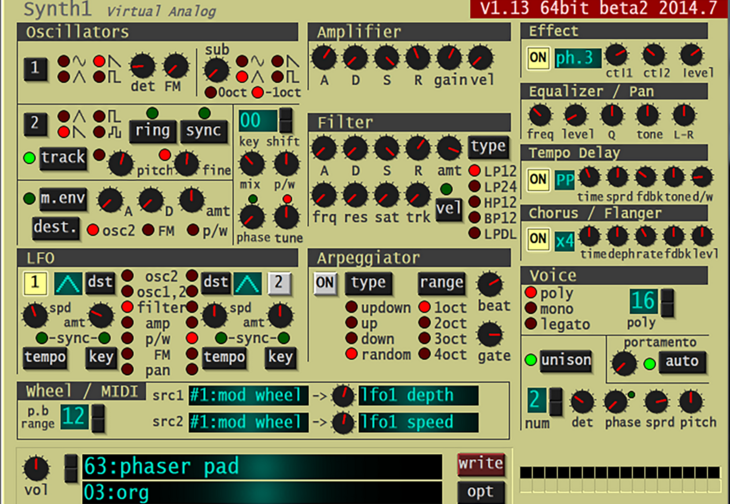Click the filter vel button
The width and height of the screenshot is (730, 504).
(449, 209)
